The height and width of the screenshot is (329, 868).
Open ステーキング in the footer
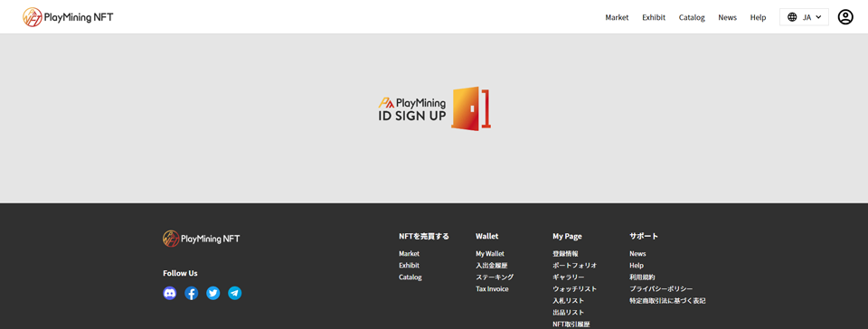pos(495,277)
